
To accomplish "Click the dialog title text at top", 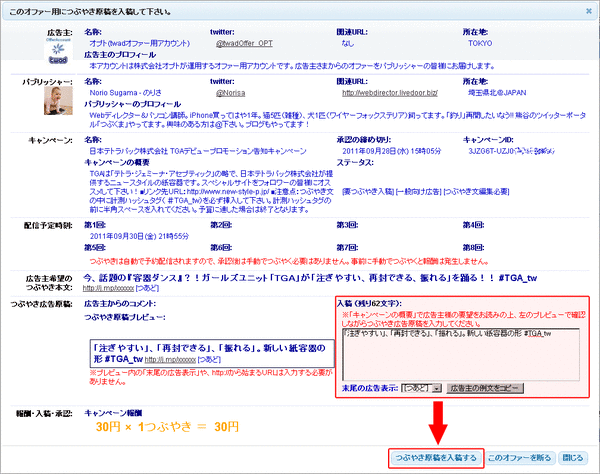I will coord(90,12).
